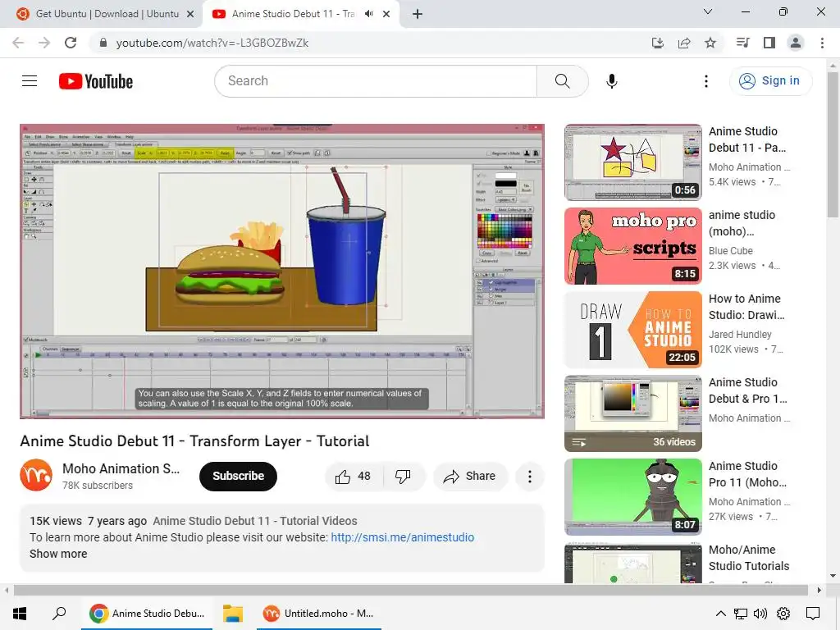Reload the current page

coord(71,43)
